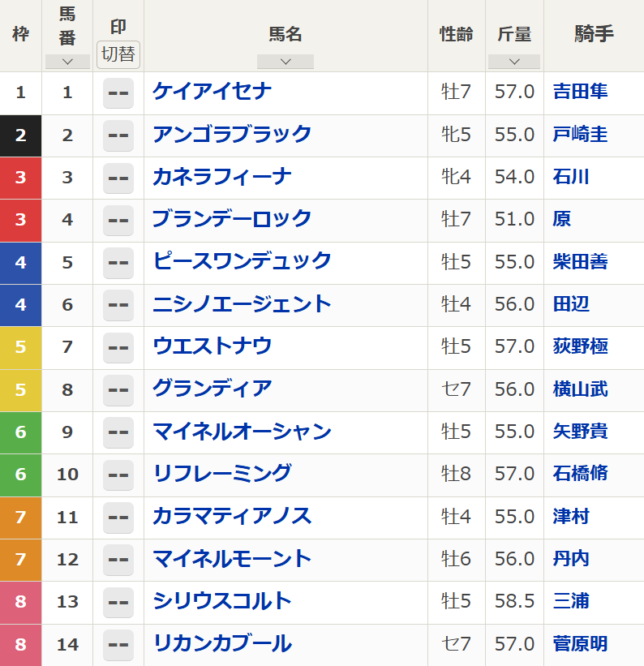The image size is (644, 666).
Task: Click the mark box for リカンカブール
Action: [118, 644]
